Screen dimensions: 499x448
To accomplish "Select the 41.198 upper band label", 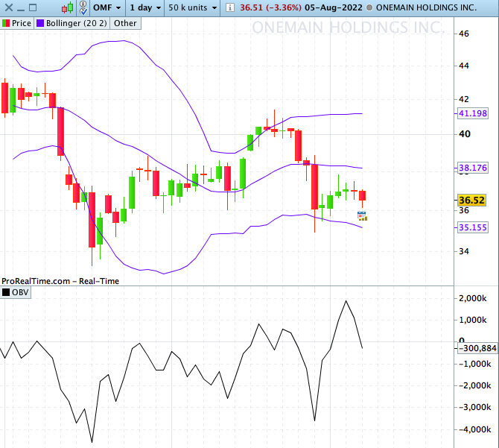I will [473, 113].
